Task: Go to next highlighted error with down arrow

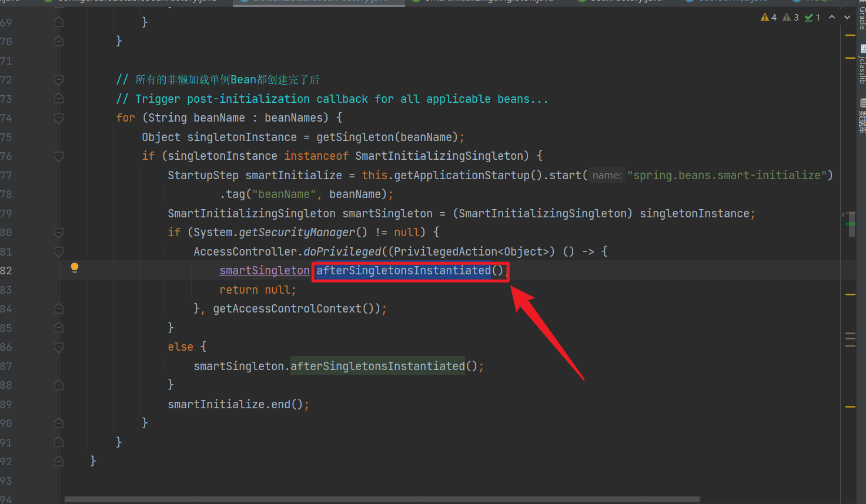Action: pos(847,18)
